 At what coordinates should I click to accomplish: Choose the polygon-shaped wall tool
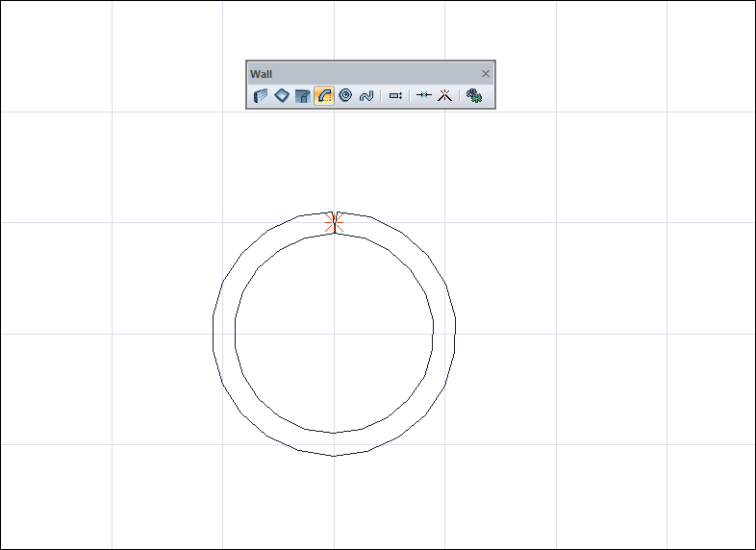282,96
